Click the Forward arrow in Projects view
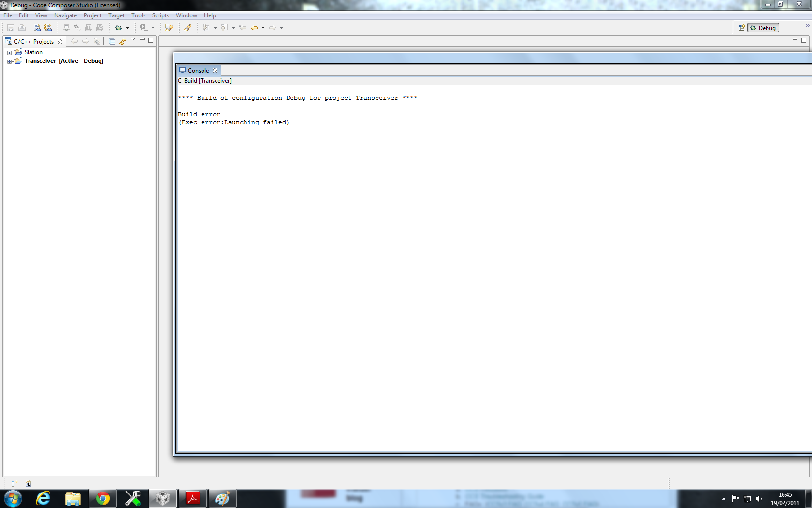The width and height of the screenshot is (812, 508). tap(86, 42)
